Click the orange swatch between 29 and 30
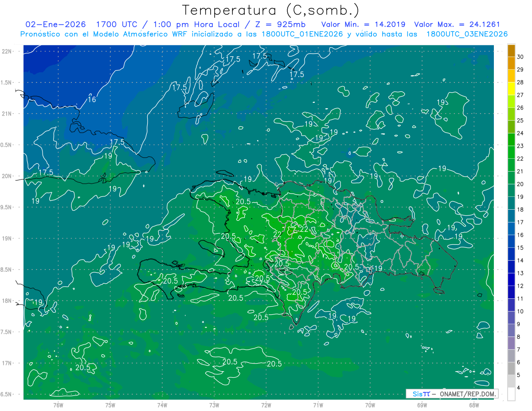This screenshot has width=532, height=411. pos(511,63)
